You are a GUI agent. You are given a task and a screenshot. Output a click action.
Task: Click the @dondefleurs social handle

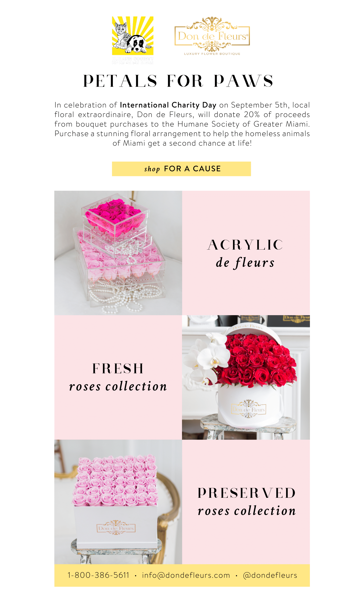(270, 575)
